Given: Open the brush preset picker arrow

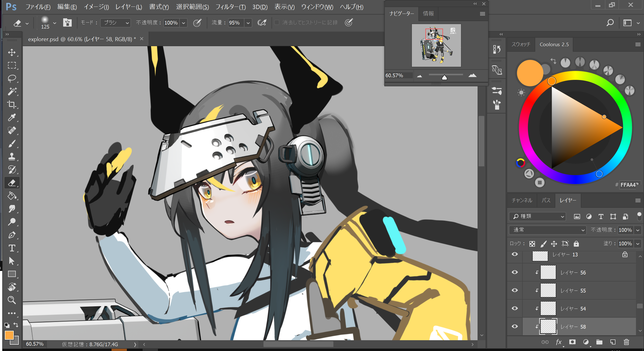Looking at the screenshot, I should (x=55, y=23).
